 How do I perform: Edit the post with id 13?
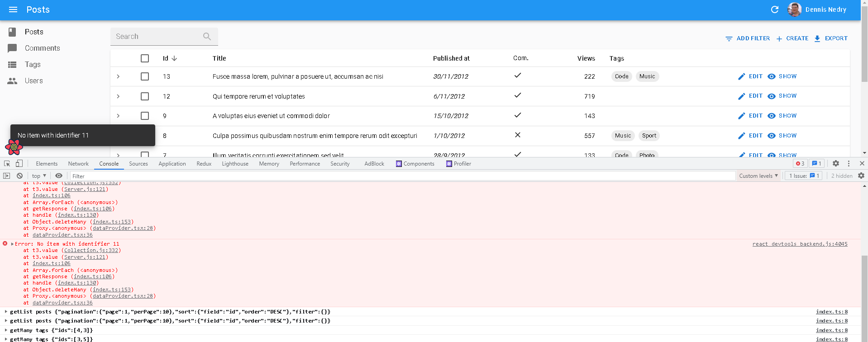(x=750, y=76)
